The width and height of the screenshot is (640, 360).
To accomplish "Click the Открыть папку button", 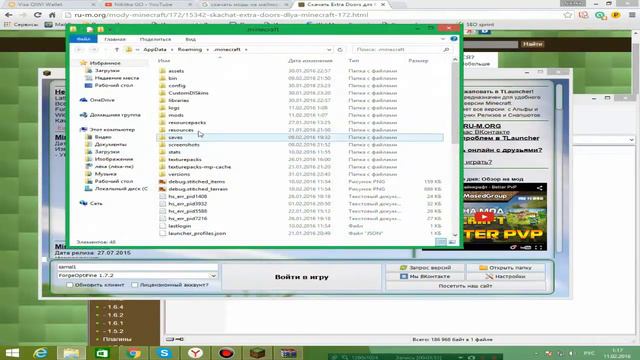I will click(506, 267).
